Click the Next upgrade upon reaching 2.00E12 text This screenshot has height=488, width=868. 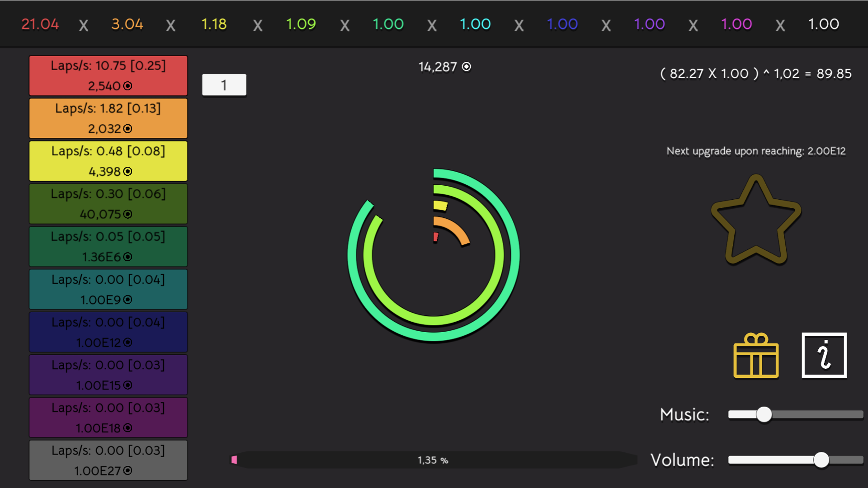point(756,151)
